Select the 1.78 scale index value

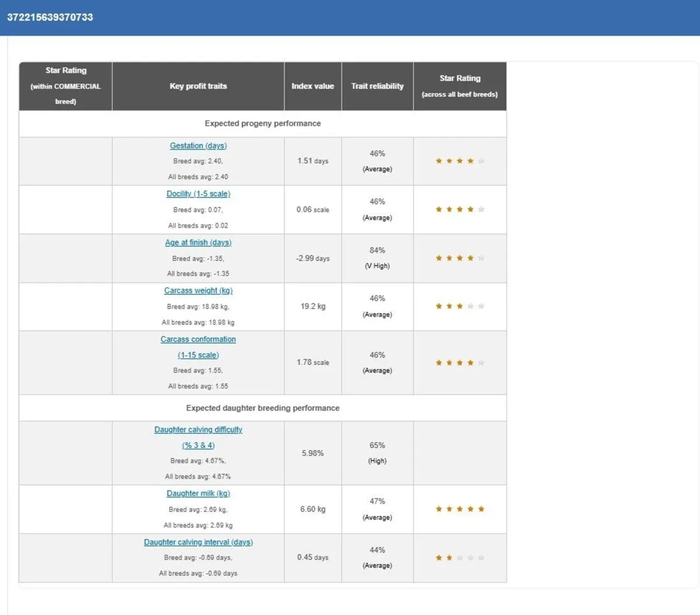point(313,362)
